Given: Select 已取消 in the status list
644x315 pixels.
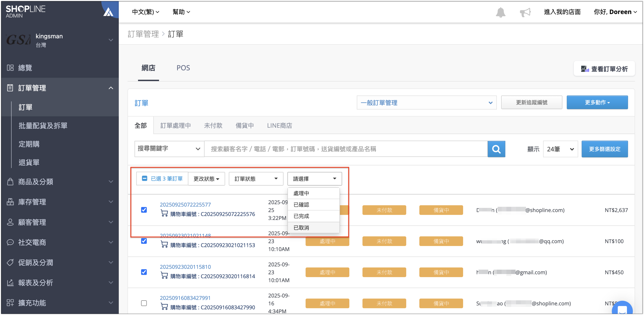Looking at the screenshot, I should [313, 228].
